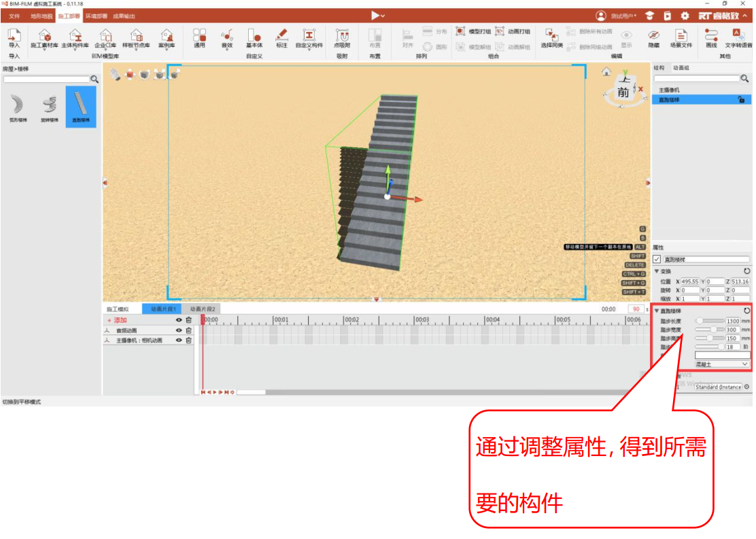Select 主摄像机 in the structure tree
756x539 pixels.
(669, 90)
